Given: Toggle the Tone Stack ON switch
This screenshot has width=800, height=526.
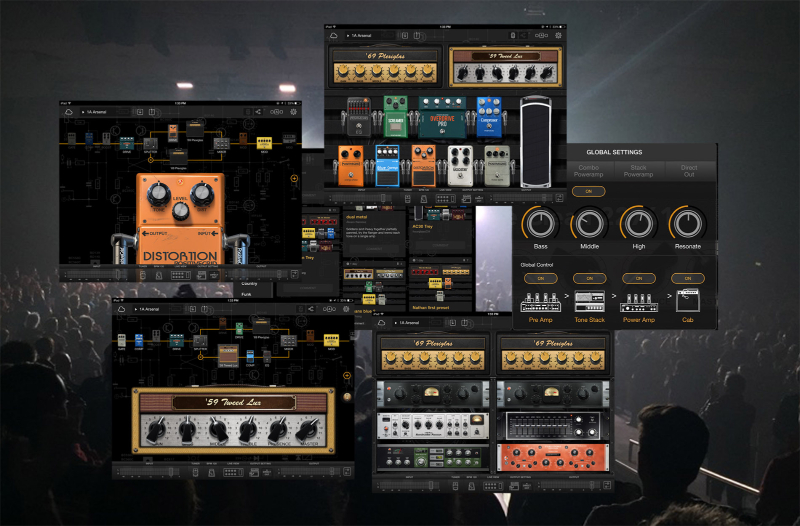Looking at the screenshot, I should [589, 279].
